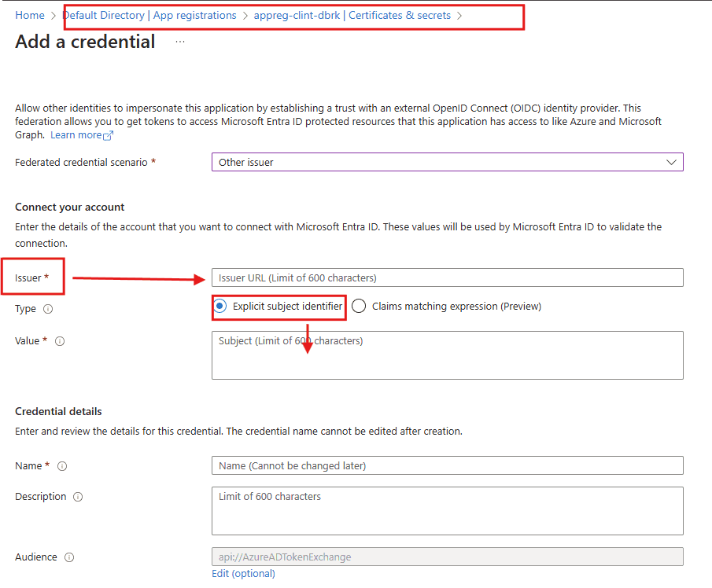Click the Edit (optional) audience link

click(243, 573)
